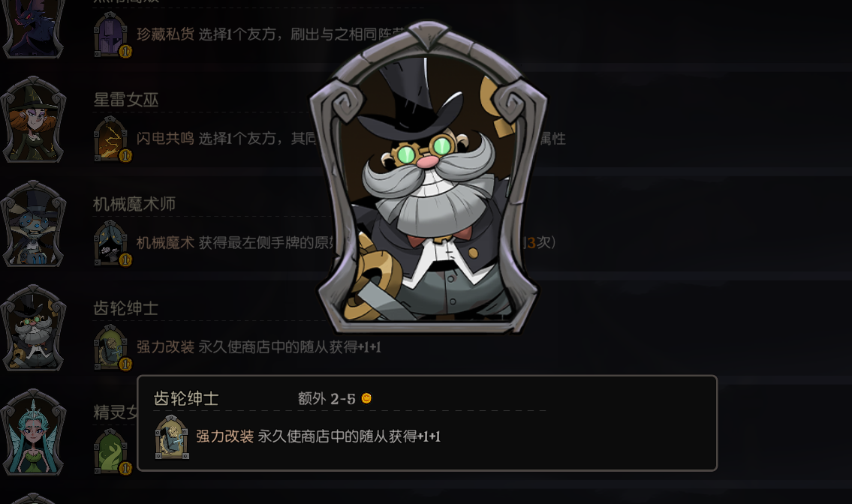
Task: Click the 闪电共鸣 lightning skill icon
Action: (x=112, y=139)
